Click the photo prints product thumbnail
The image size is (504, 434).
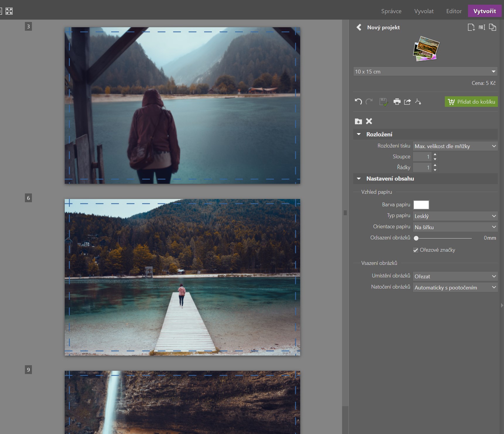[x=426, y=49]
